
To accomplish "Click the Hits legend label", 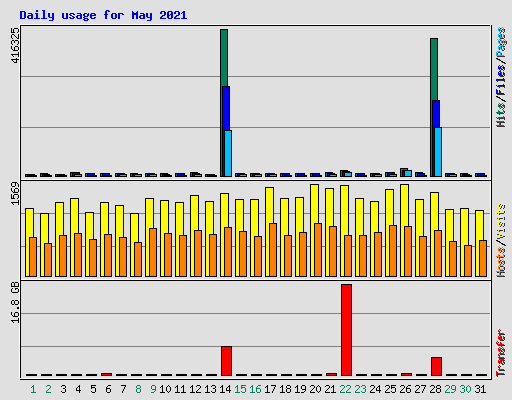I will coord(501,114).
